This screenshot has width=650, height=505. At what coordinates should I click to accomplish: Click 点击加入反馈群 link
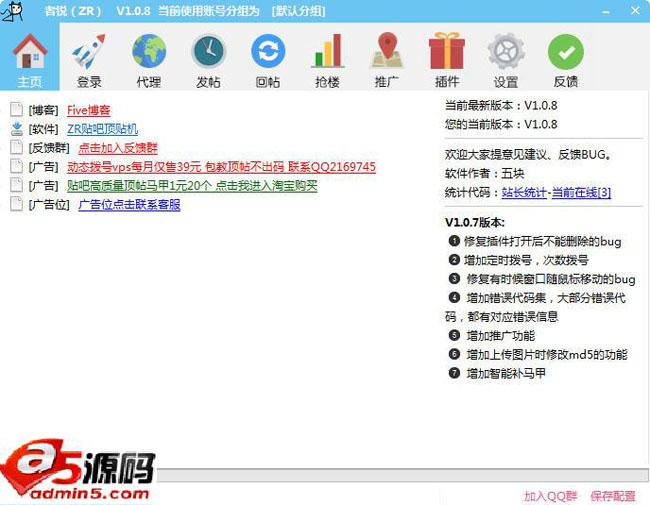coord(118,148)
